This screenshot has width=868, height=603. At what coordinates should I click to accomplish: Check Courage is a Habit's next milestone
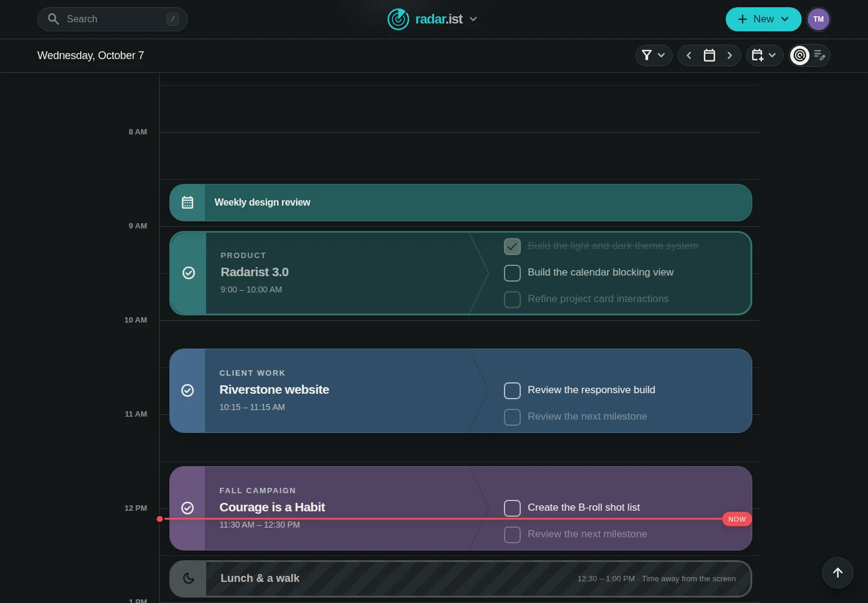(512, 535)
